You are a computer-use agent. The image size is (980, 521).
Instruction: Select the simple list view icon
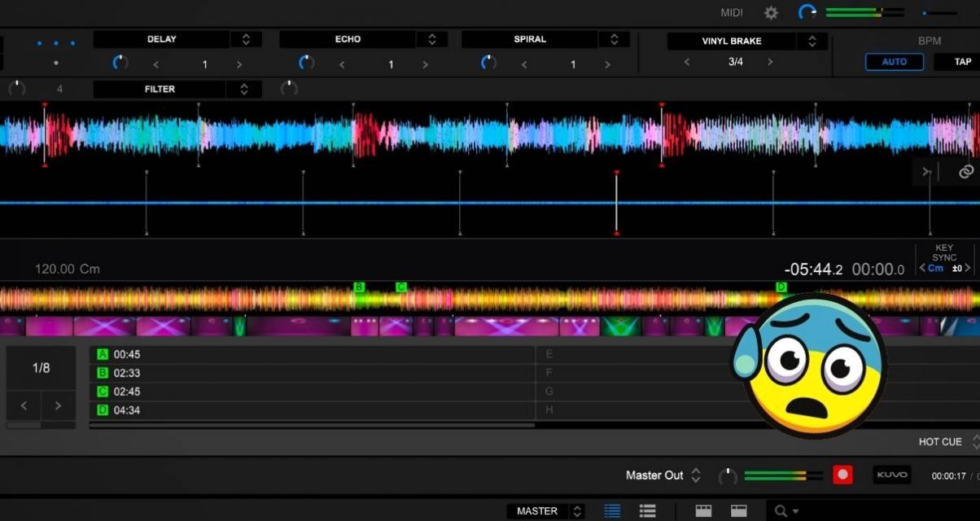pos(646,510)
